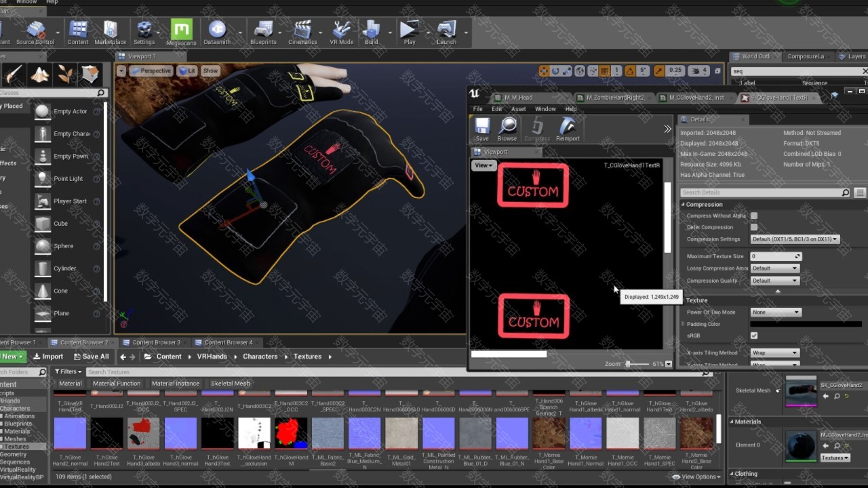Open the Compression Settings dropdown
Image resolution: width=868 pixels, height=488 pixels.
[795, 239]
